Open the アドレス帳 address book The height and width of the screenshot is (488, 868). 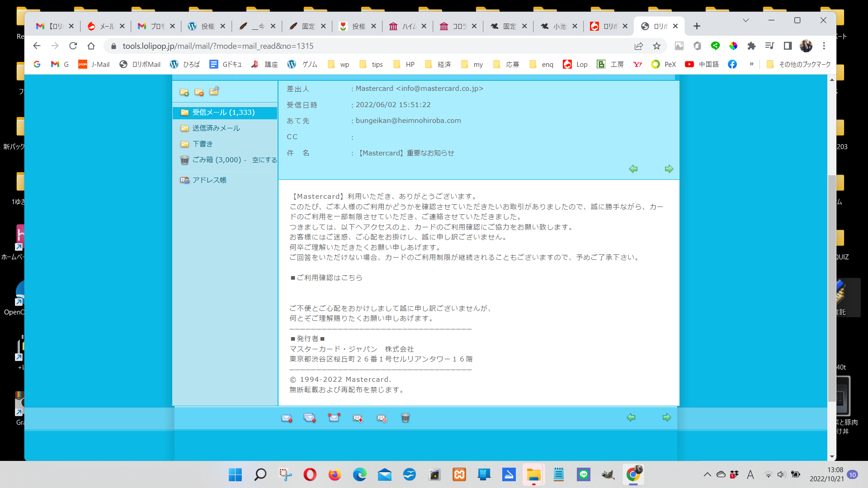[209, 180]
